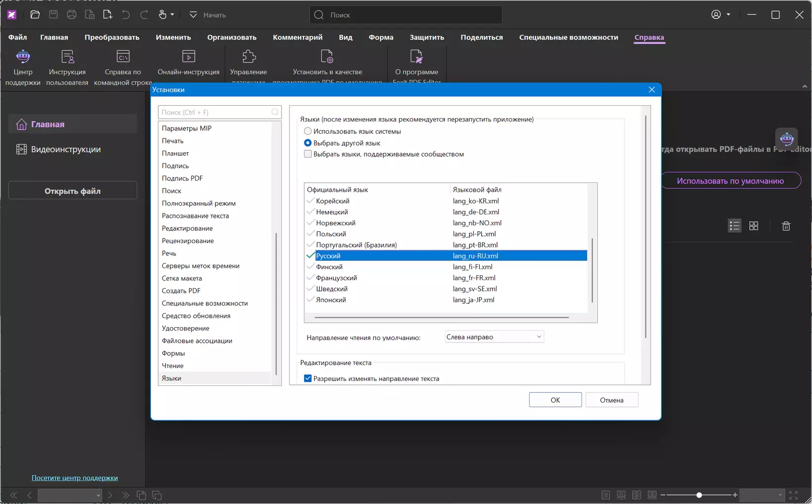Open the Защитить ribbon tab
812x504 pixels.
point(427,37)
